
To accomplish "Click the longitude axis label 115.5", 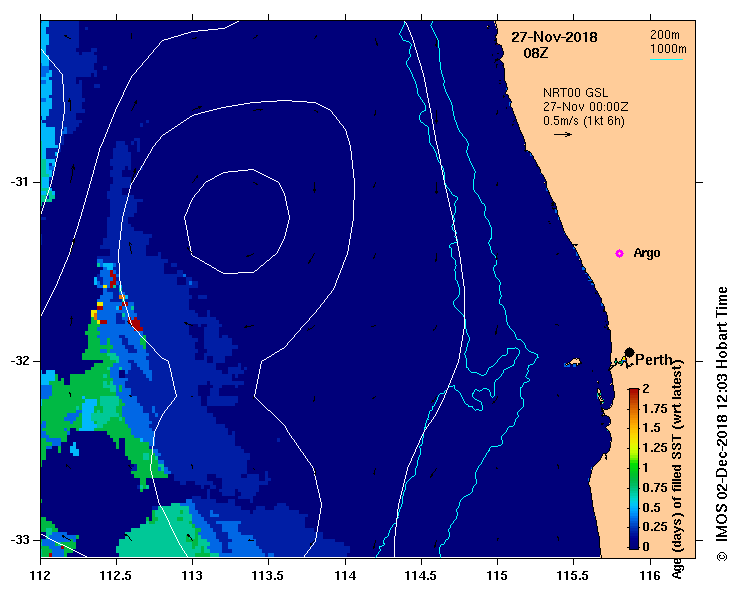I will click(574, 576).
